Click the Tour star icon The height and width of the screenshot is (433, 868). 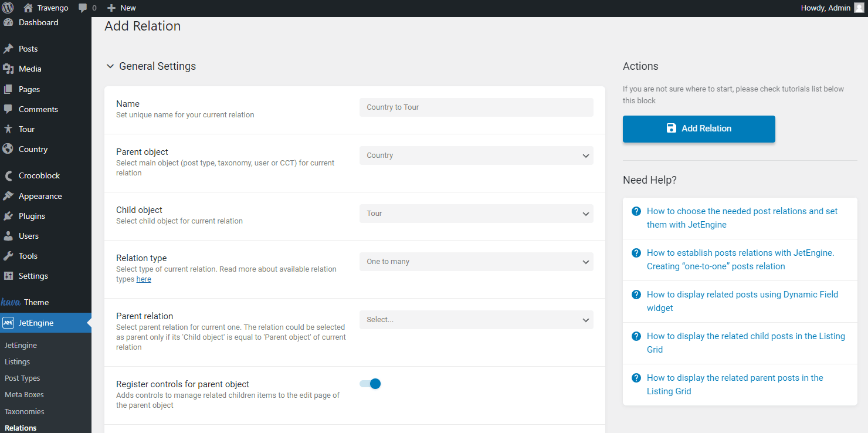(8, 129)
